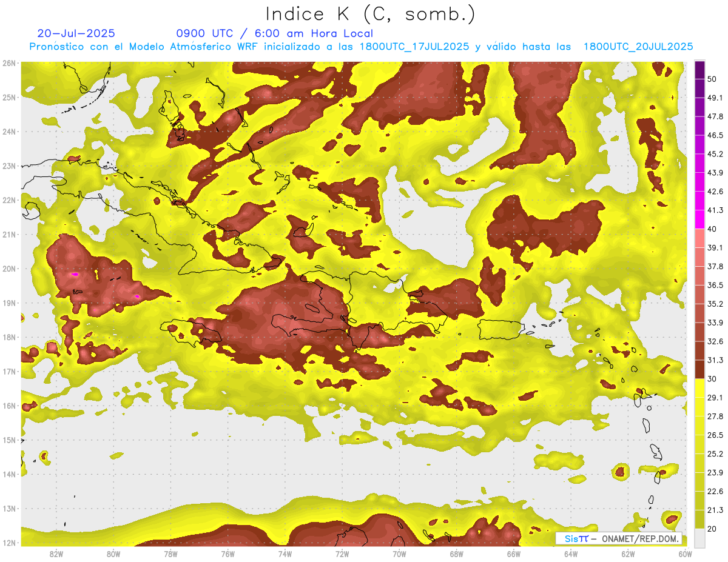Screen dimensions: 728x562
Task: Click the 78W longitude label
Action: click(x=170, y=554)
